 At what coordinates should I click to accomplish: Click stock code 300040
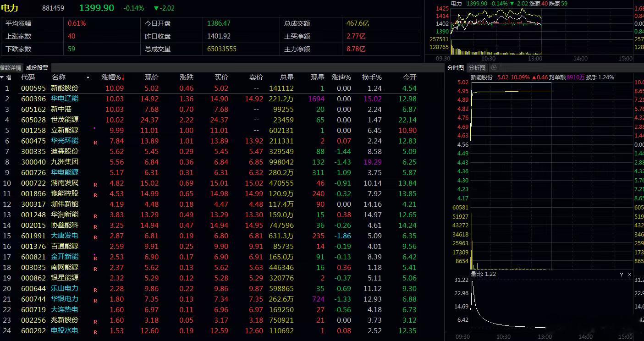33,162
